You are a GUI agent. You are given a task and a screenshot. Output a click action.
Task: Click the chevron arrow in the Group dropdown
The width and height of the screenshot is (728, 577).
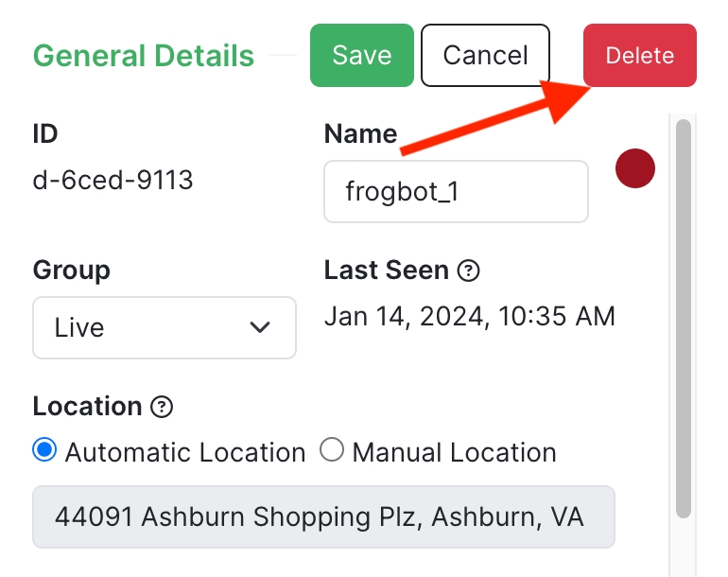point(260,327)
